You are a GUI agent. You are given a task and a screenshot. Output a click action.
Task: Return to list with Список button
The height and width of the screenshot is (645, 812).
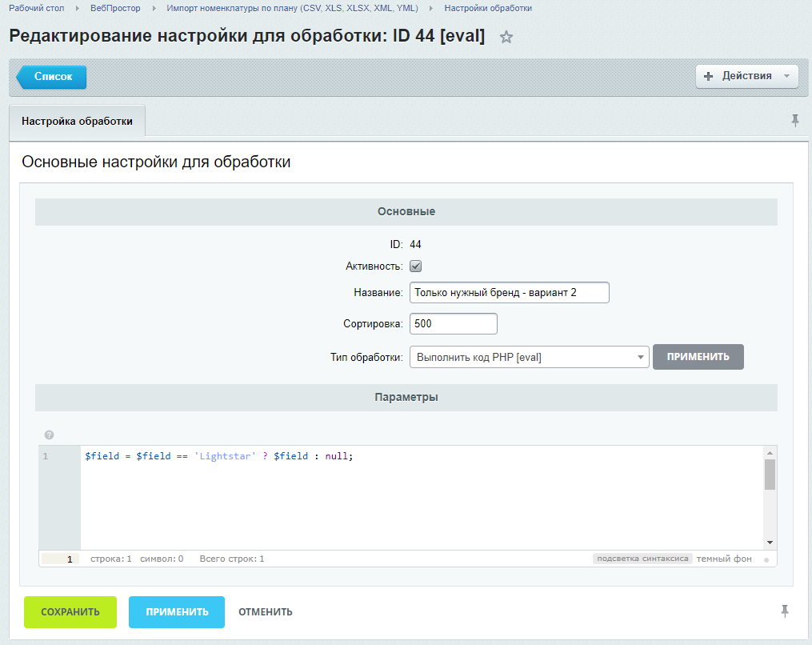point(52,77)
